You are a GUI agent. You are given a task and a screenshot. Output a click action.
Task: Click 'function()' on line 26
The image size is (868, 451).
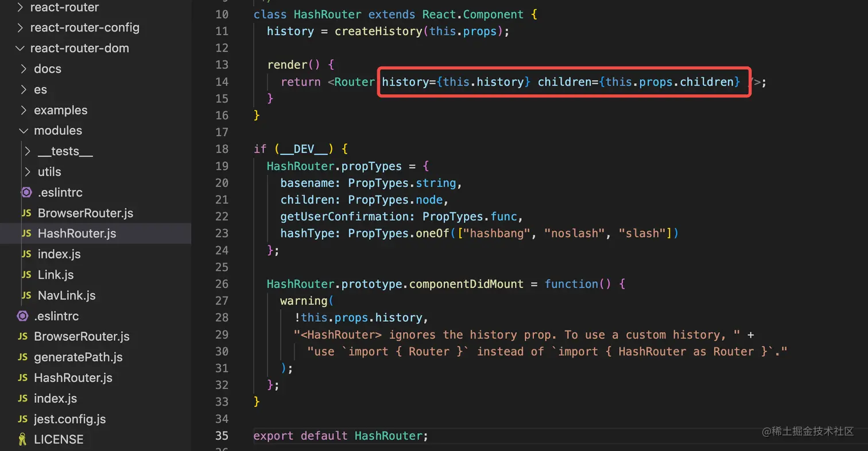coord(578,284)
